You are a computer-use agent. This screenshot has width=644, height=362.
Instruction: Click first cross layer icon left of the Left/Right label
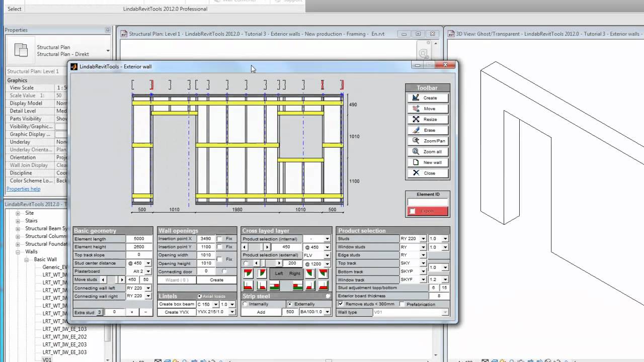[248, 273]
